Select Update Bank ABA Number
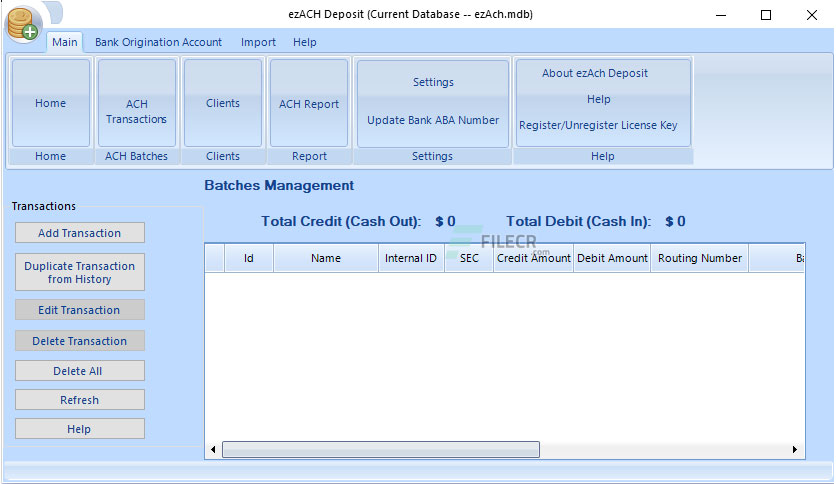The width and height of the screenshot is (836, 484). (433, 120)
